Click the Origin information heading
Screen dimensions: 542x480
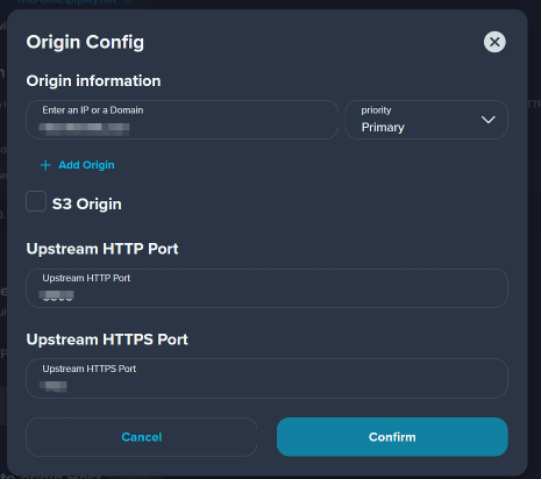point(94,81)
